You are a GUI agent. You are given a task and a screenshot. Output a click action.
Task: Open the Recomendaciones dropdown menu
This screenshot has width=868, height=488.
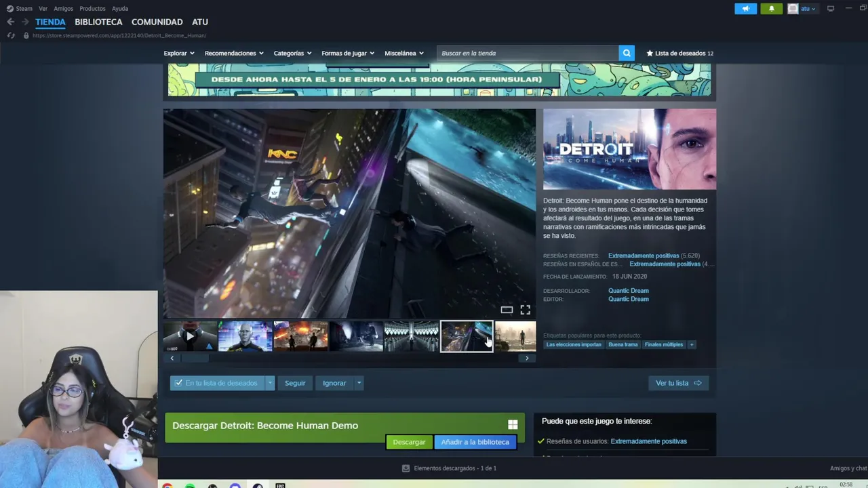pos(234,53)
